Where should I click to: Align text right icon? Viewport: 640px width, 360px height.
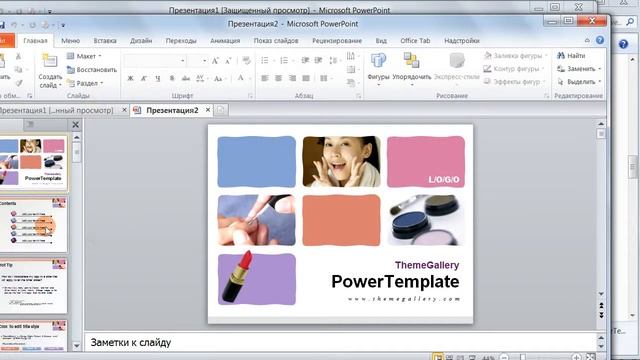pyautogui.click(x=292, y=78)
